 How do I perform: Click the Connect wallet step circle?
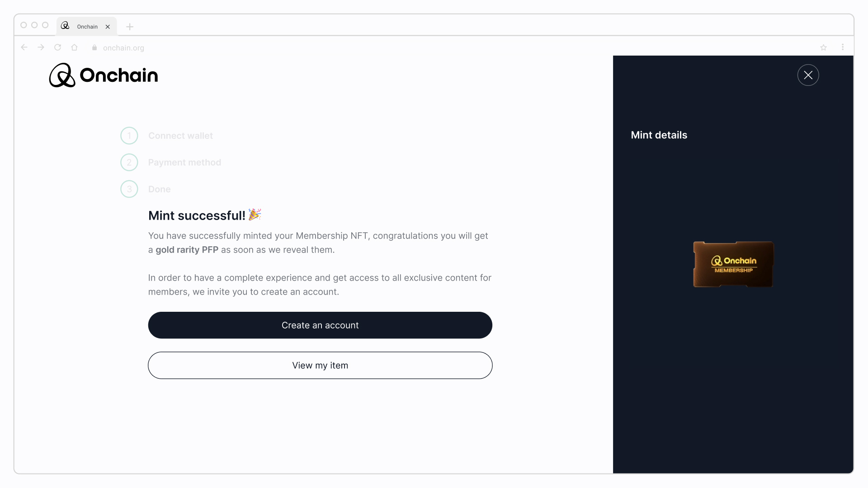point(129,135)
